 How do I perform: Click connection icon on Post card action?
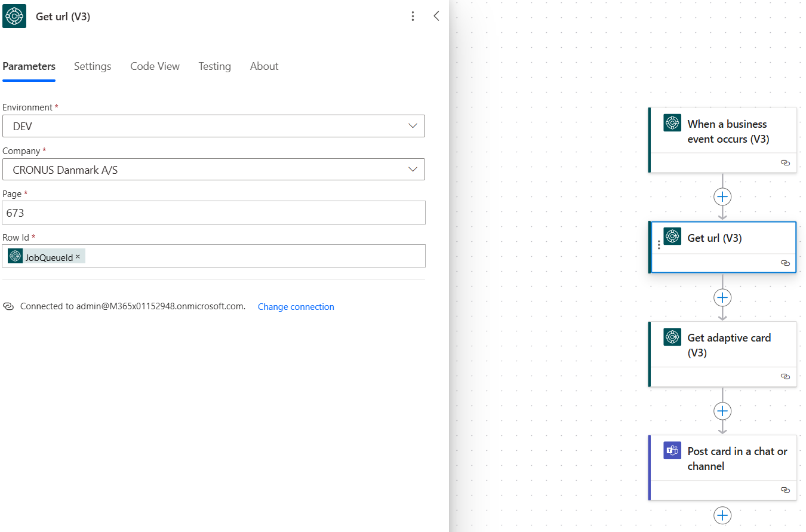(785, 490)
